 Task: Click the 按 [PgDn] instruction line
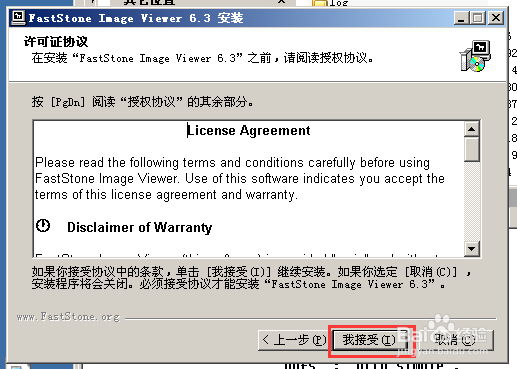(143, 102)
